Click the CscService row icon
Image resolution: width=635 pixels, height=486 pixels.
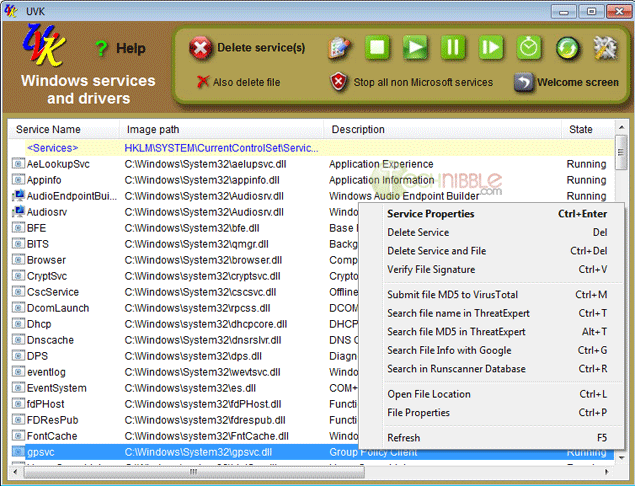click(x=18, y=292)
